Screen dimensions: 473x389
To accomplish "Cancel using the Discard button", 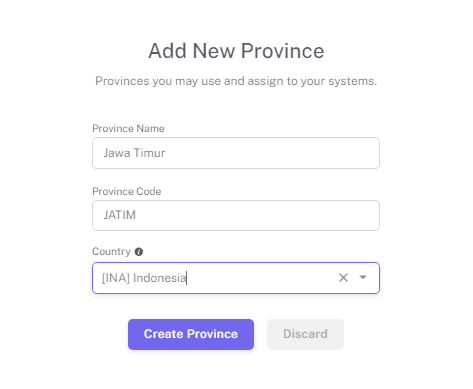I will pos(305,334).
